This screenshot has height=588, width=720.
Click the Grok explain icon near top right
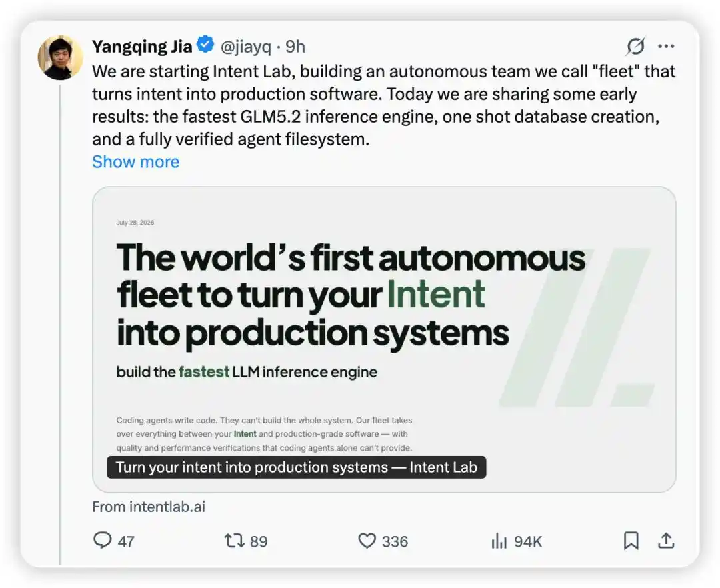tap(636, 46)
